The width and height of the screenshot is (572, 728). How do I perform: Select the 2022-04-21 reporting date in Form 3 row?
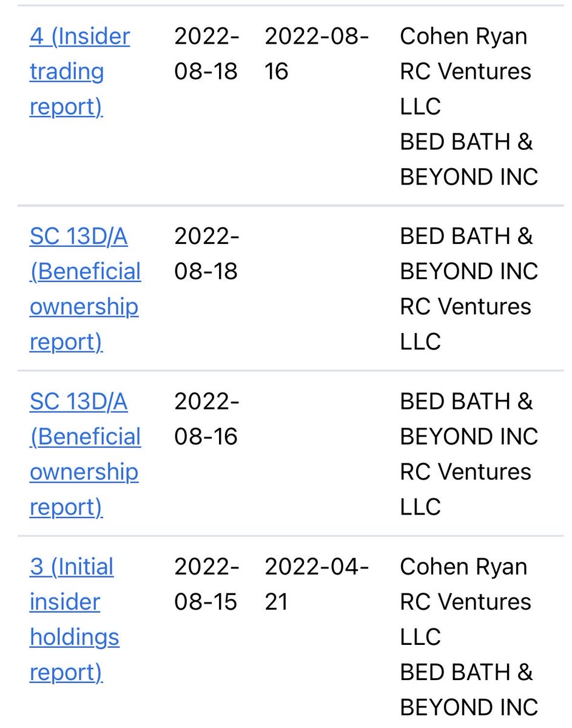click(317, 584)
